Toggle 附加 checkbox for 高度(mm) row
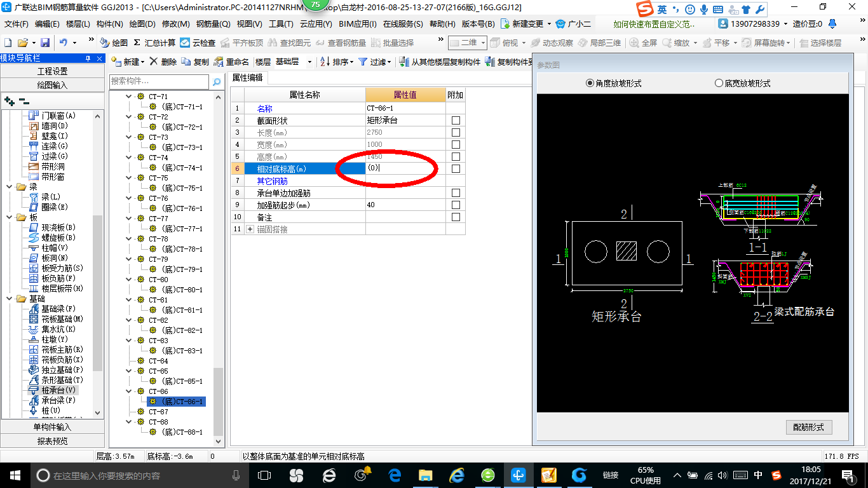The width and height of the screenshot is (868, 488). coord(456,157)
